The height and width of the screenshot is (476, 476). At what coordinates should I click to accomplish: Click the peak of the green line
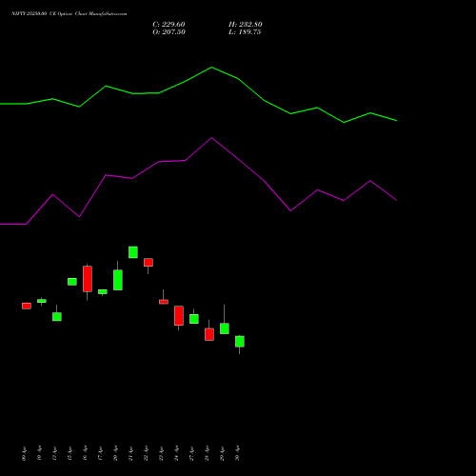click(x=211, y=68)
